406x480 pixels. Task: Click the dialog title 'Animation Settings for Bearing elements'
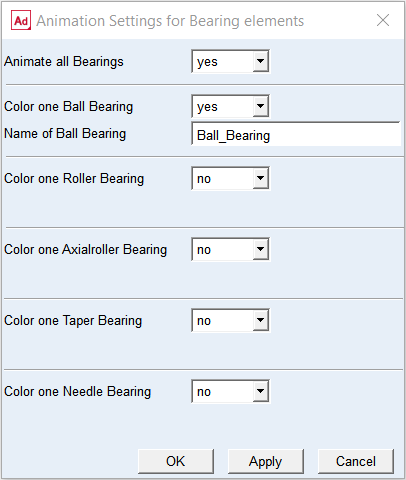pyautogui.click(x=170, y=21)
